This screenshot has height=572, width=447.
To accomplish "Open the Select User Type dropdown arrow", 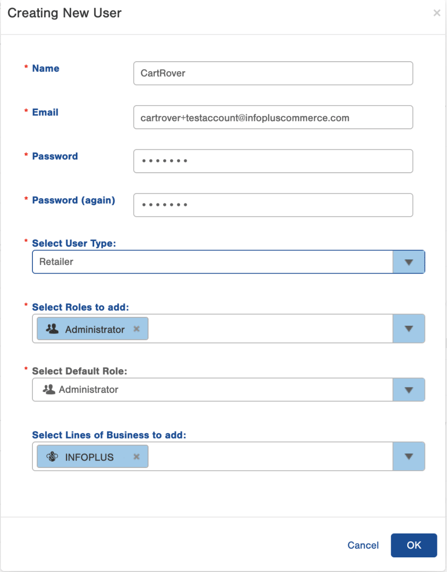I will pos(409,262).
